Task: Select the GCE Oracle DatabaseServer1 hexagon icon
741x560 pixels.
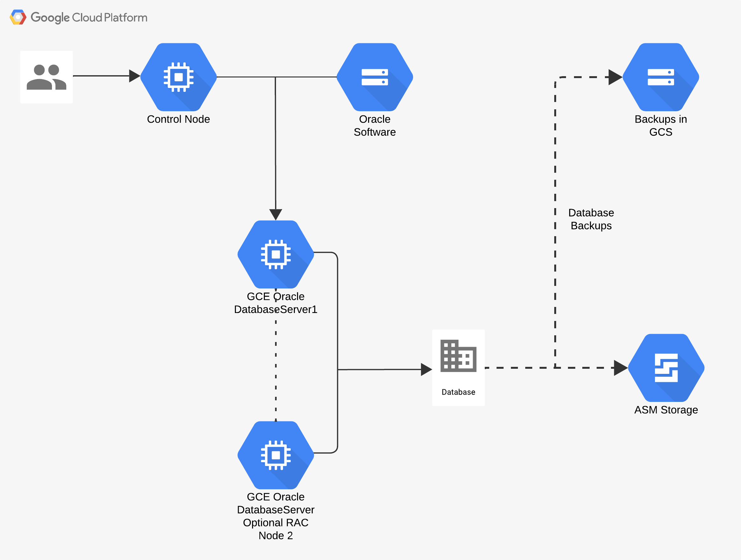Action: coord(276,255)
